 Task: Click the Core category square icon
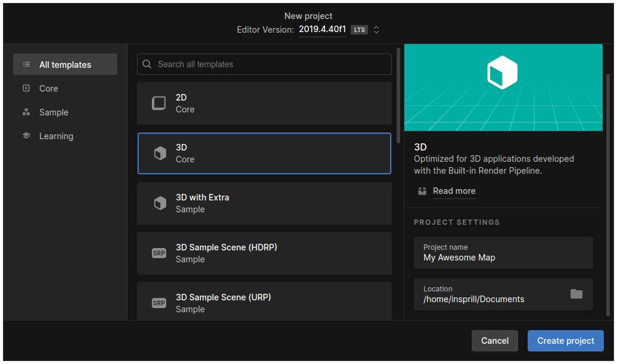(x=26, y=89)
